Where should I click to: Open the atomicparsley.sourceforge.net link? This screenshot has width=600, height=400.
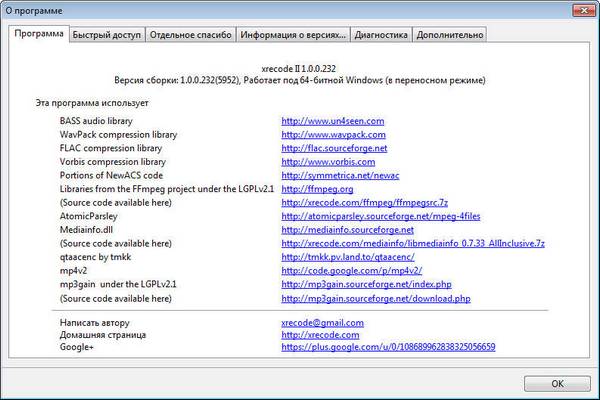click(x=381, y=216)
